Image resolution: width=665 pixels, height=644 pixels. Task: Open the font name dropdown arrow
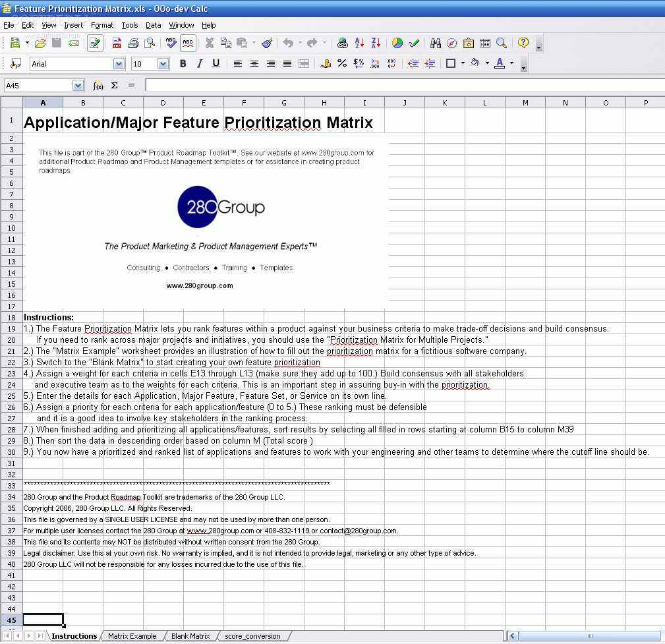119,64
